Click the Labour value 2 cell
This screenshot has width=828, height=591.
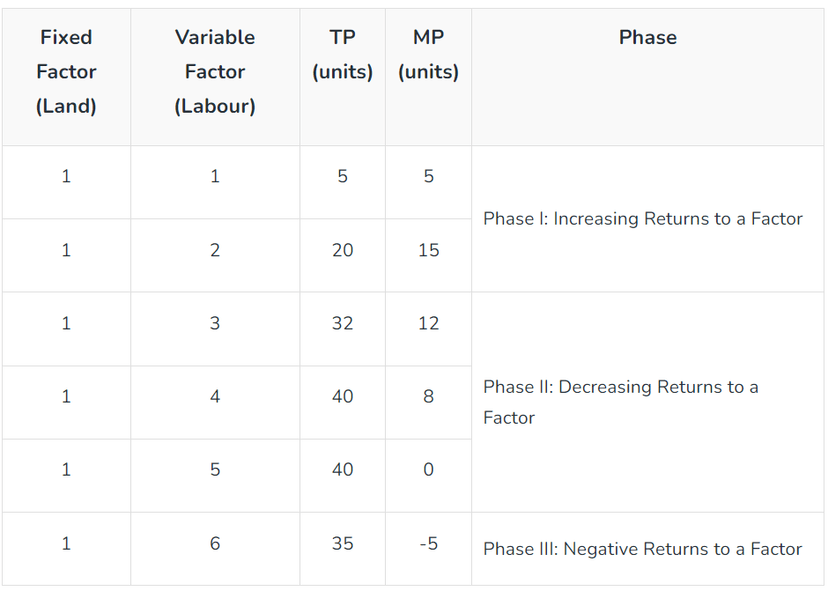coord(215,250)
